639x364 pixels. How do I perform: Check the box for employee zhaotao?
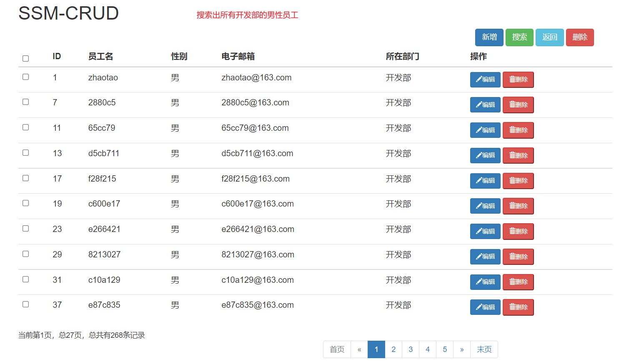[25, 77]
